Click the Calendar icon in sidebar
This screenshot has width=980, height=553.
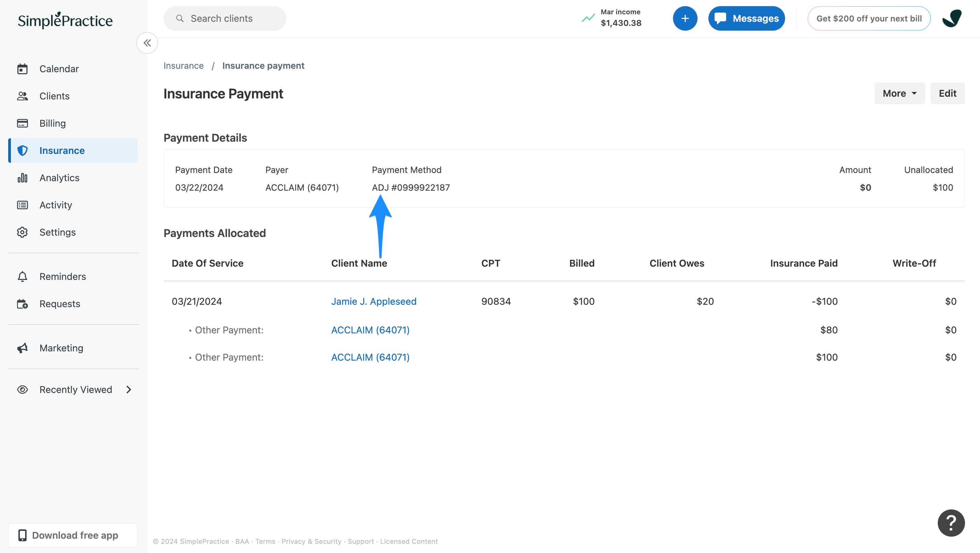click(22, 69)
